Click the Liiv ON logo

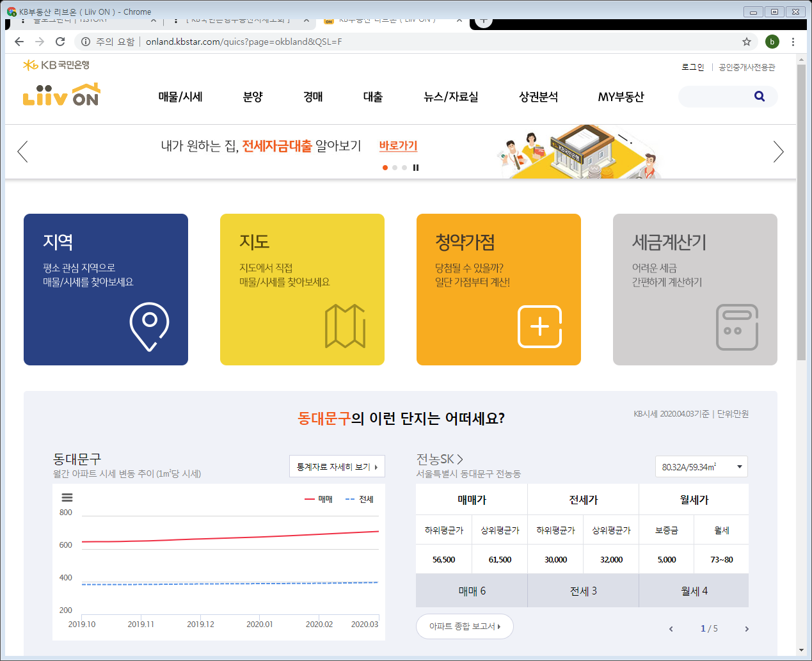(61, 95)
